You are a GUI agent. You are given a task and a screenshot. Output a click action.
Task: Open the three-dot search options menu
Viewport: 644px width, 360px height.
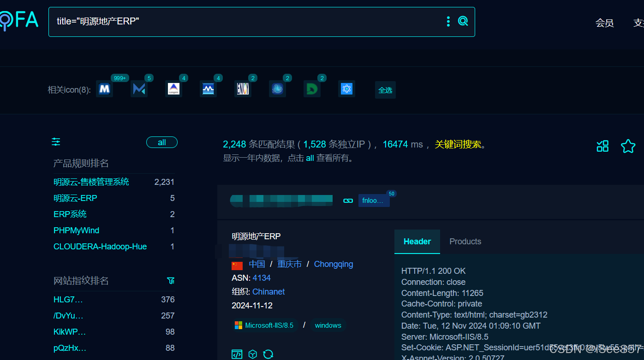[448, 21]
